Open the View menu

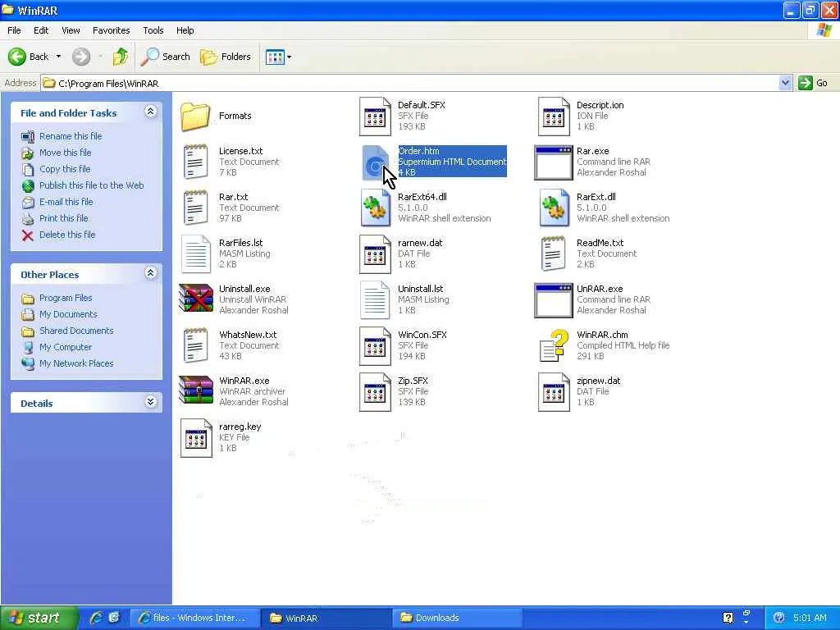71,30
